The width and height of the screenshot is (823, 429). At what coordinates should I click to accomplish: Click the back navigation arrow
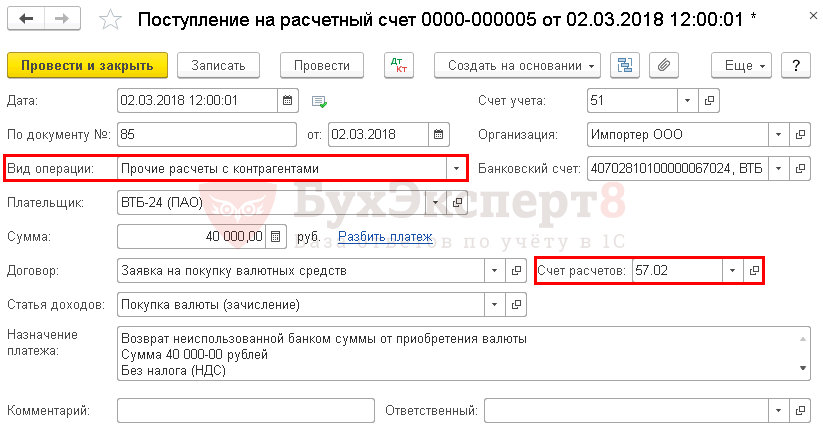(x=26, y=19)
